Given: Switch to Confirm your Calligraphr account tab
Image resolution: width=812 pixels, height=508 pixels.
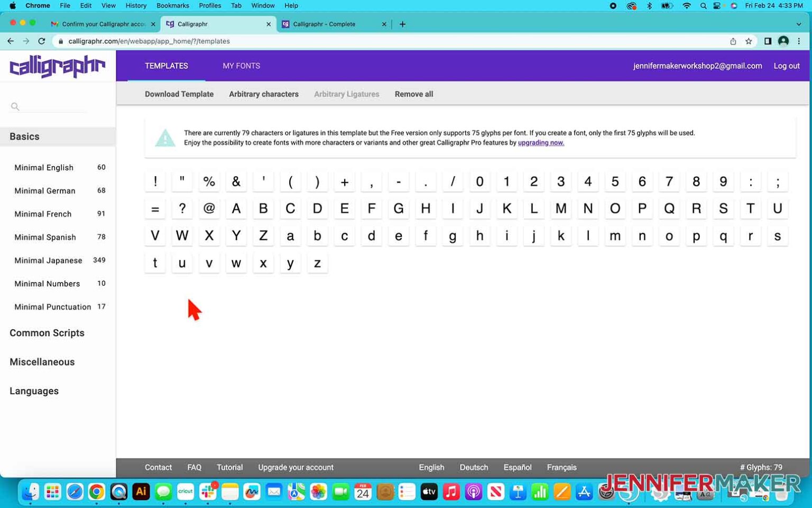Looking at the screenshot, I should (103, 24).
